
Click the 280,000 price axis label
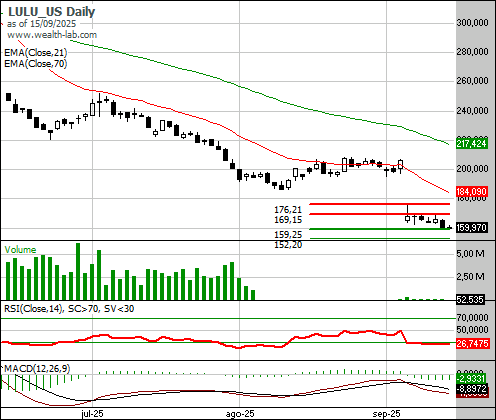point(472,52)
